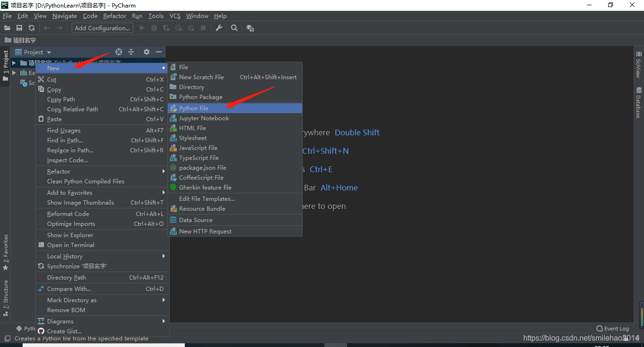The image size is (644, 347).
Task: Click the Synchronize toolbar icon
Action: coord(32,28)
